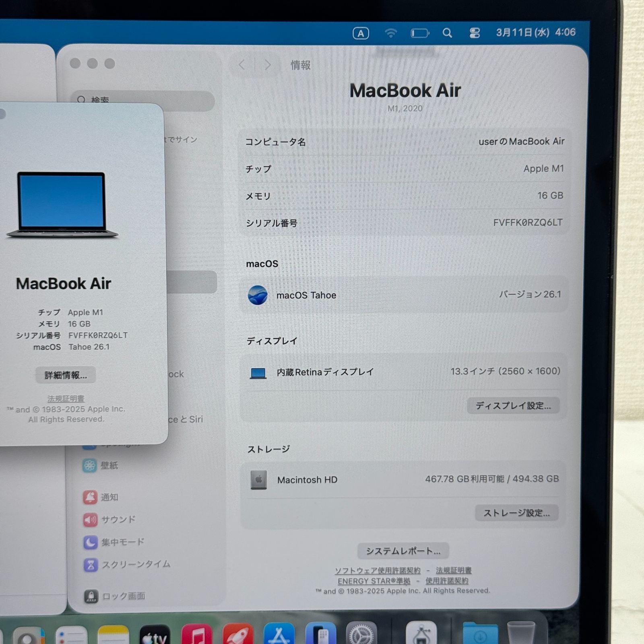Open Control Center in menu bar
This screenshot has height=644, width=644.
(x=475, y=33)
